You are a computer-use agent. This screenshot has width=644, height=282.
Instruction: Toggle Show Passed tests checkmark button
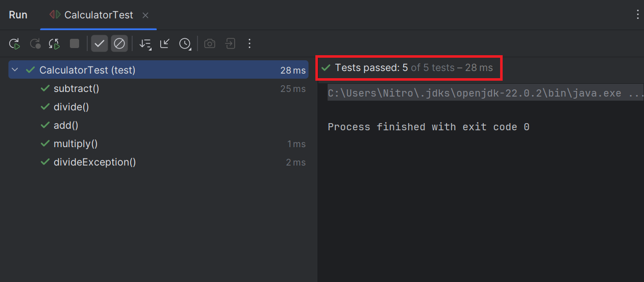(100, 44)
